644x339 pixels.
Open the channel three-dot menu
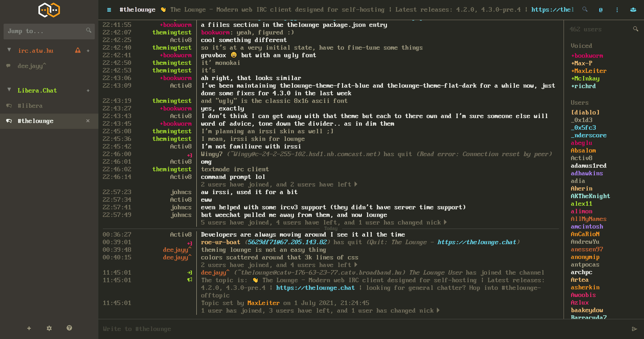point(617,10)
